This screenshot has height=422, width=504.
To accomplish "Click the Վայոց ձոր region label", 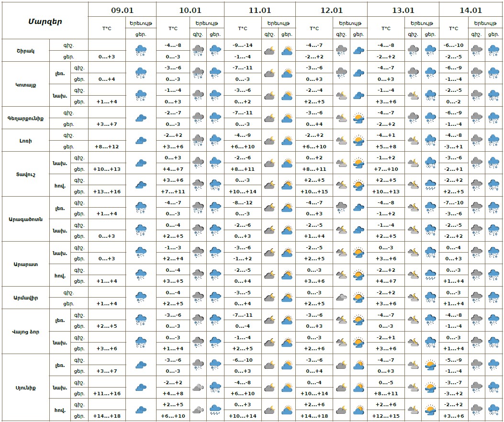I will [26, 332].
